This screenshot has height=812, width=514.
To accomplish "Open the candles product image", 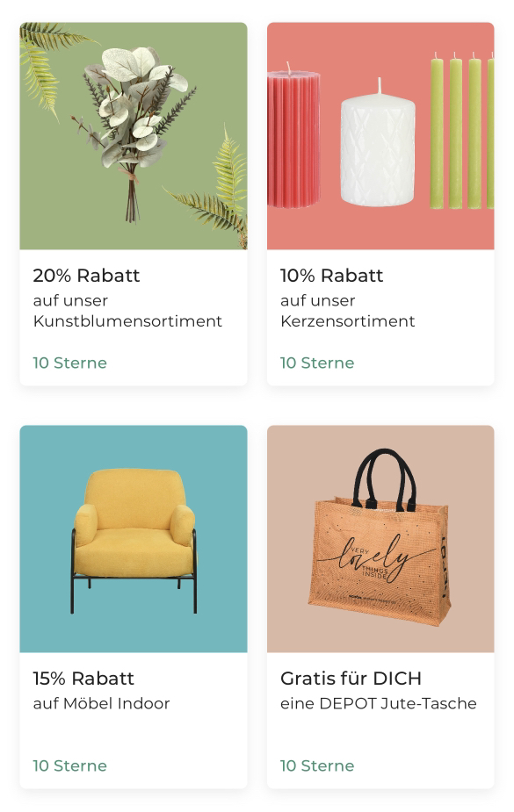I will point(380,136).
